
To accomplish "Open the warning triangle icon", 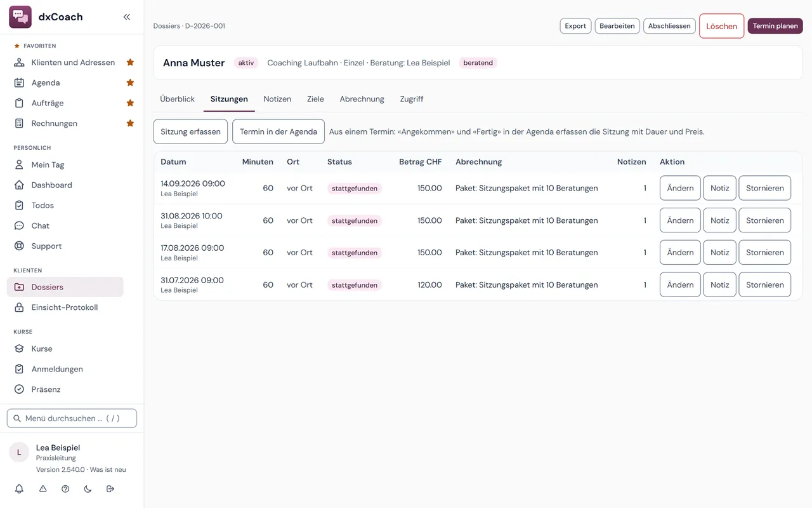I will (43, 489).
